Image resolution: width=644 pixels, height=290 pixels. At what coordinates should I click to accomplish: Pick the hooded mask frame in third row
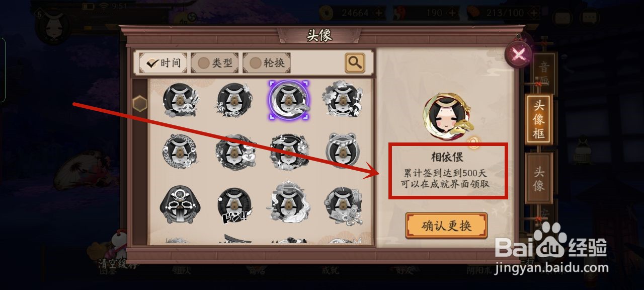[180, 204]
